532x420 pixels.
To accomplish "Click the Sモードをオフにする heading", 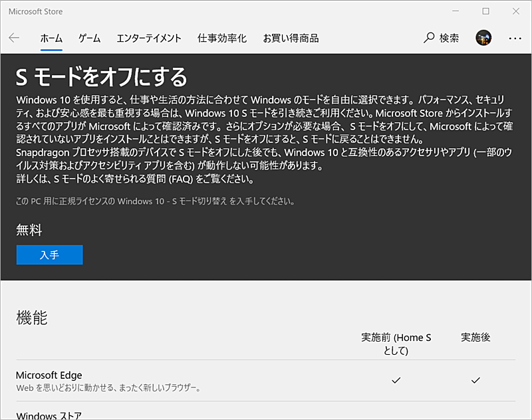I will [102, 76].
